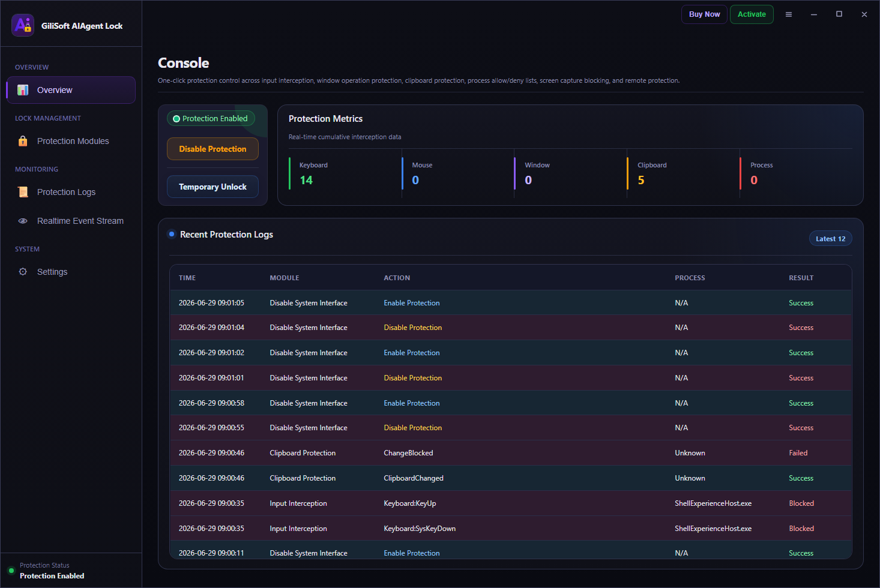Select the Clipboard metric value 5

pos(641,180)
